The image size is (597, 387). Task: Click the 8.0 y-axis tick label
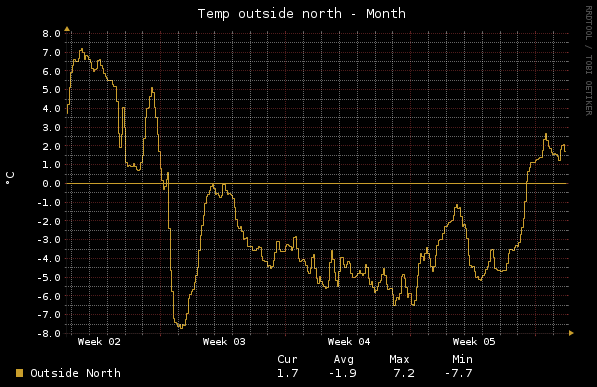click(51, 34)
